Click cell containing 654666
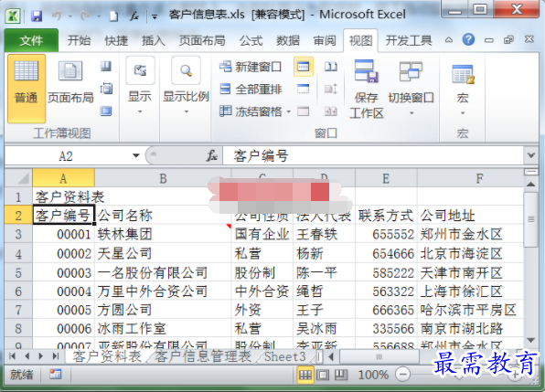The image size is (545, 392). point(386,253)
